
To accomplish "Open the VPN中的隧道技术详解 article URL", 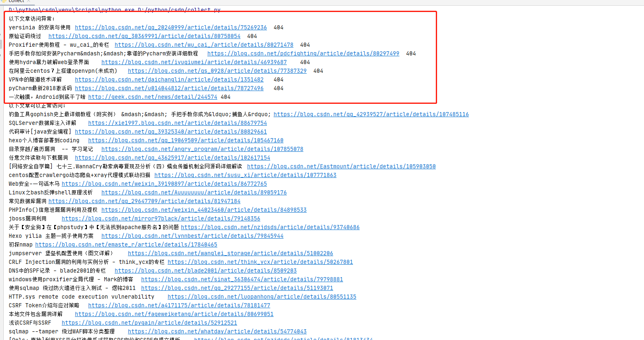I will point(169,79).
